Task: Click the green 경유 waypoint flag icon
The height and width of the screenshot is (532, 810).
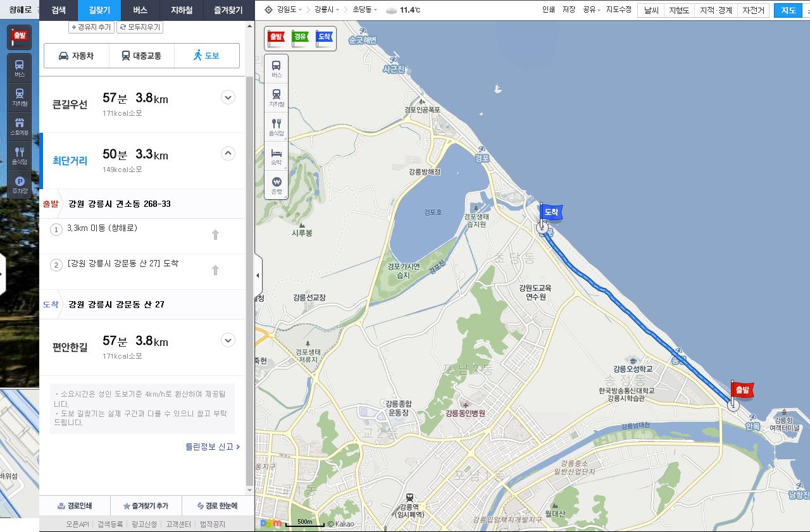Action: tap(300, 38)
